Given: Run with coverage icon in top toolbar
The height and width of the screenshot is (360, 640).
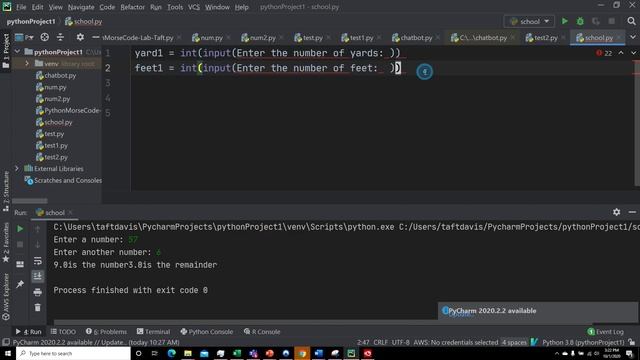Looking at the screenshot, I should [596, 21].
